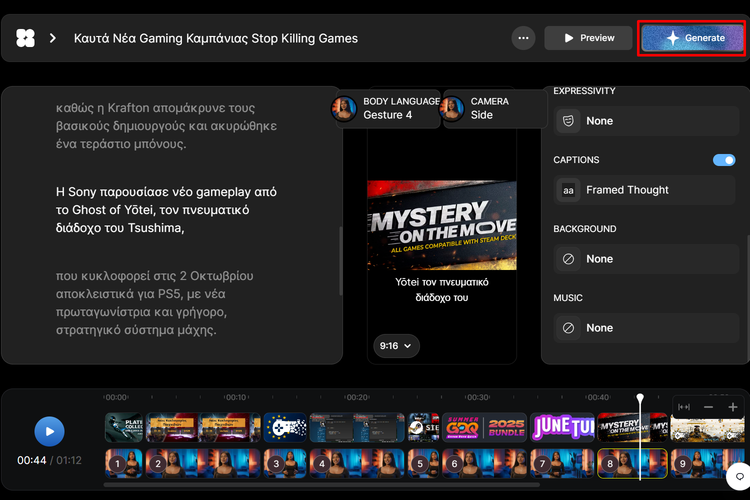Click the timeline zoom out minus icon
Viewport: 750px width, 500px height.
click(708, 407)
